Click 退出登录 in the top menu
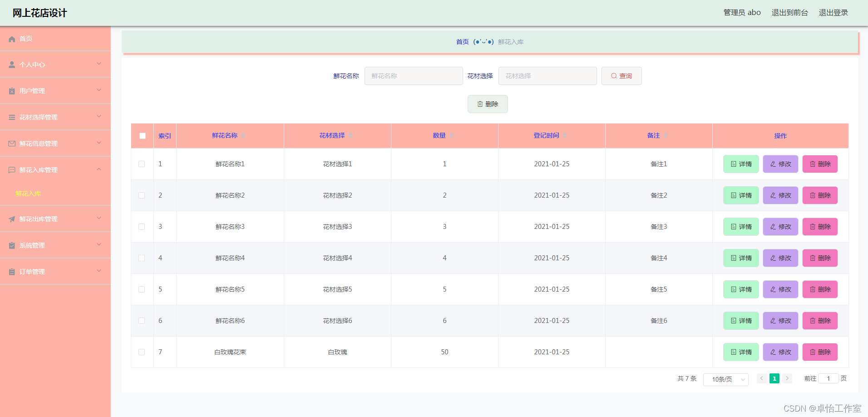This screenshot has width=868, height=417. click(x=833, y=12)
